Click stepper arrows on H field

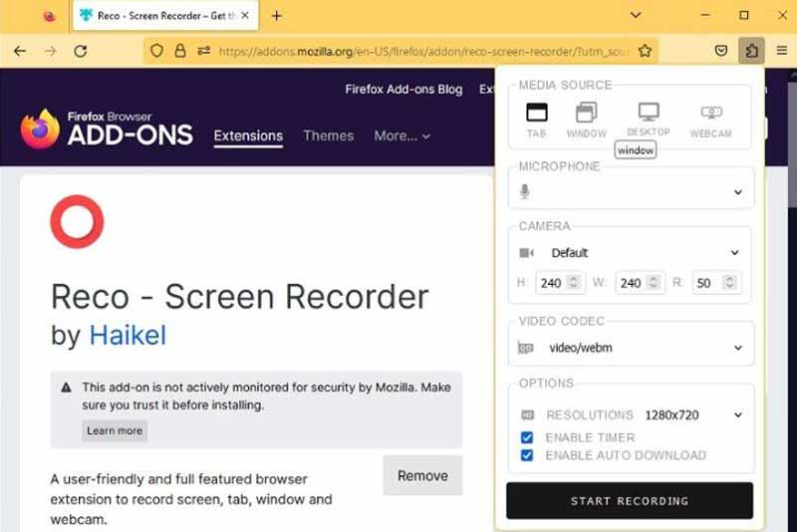574,282
